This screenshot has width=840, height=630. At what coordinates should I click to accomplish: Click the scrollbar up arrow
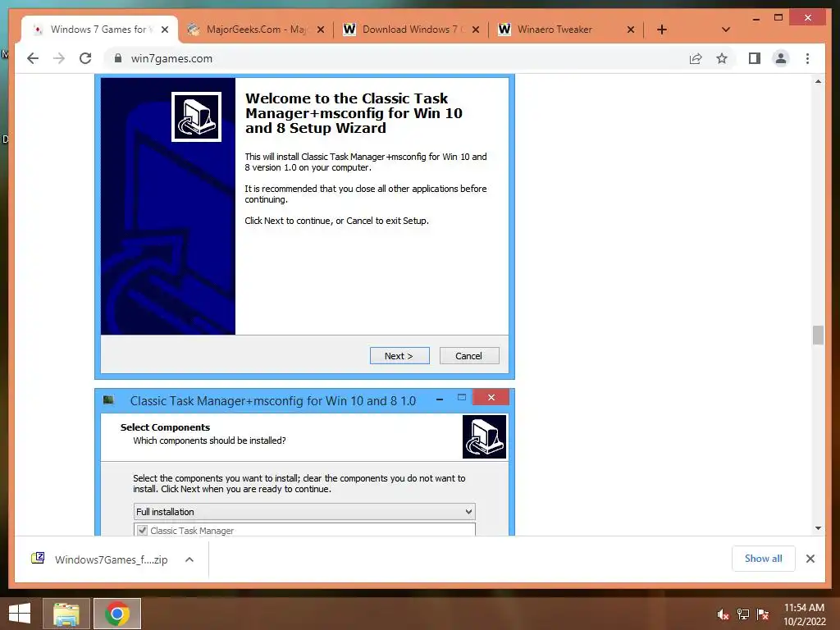[x=818, y=81]
